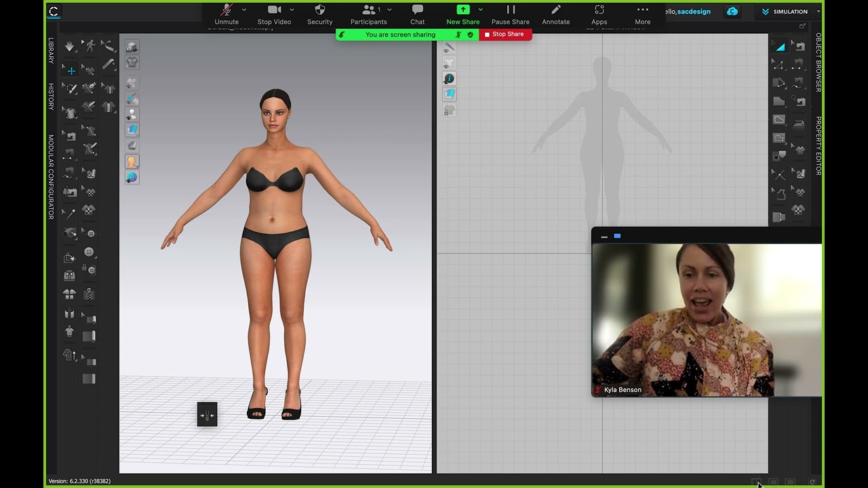The height and width of the screenshot is (488, 868).
Task: Pick the dashed internal rectangle tool
Action: pyautogui.click(x=778, y=138)
